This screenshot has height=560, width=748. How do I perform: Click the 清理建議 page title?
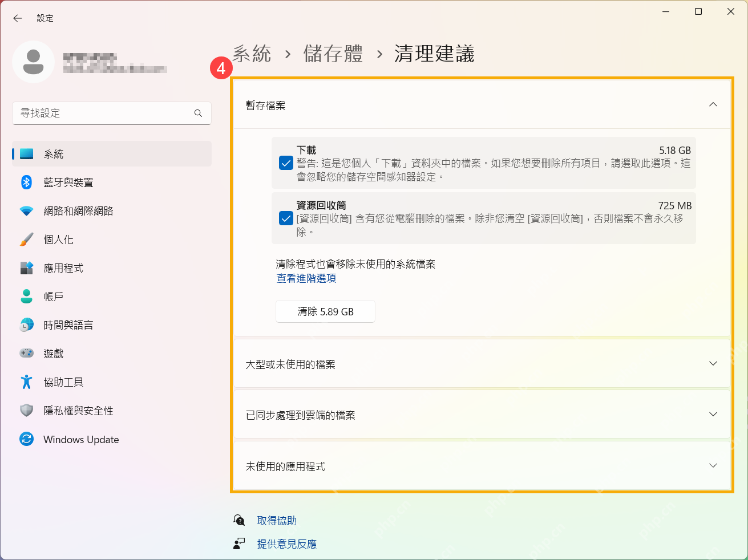(435, 54)
